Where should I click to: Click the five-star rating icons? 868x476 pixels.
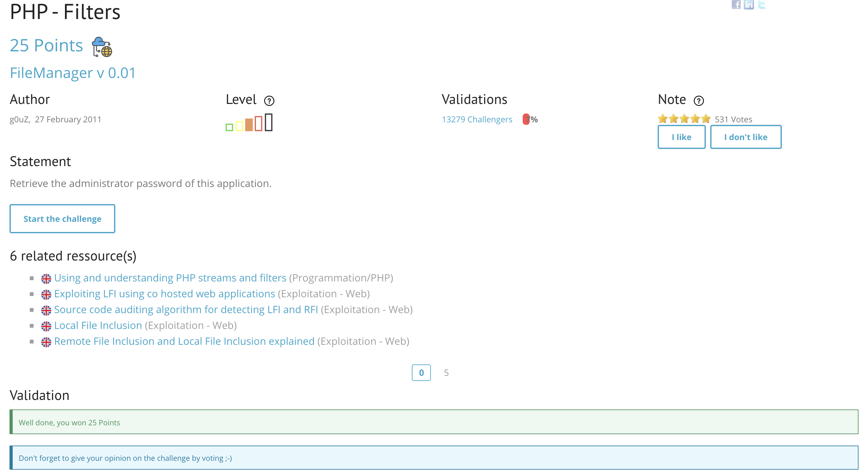click(684, 119)
